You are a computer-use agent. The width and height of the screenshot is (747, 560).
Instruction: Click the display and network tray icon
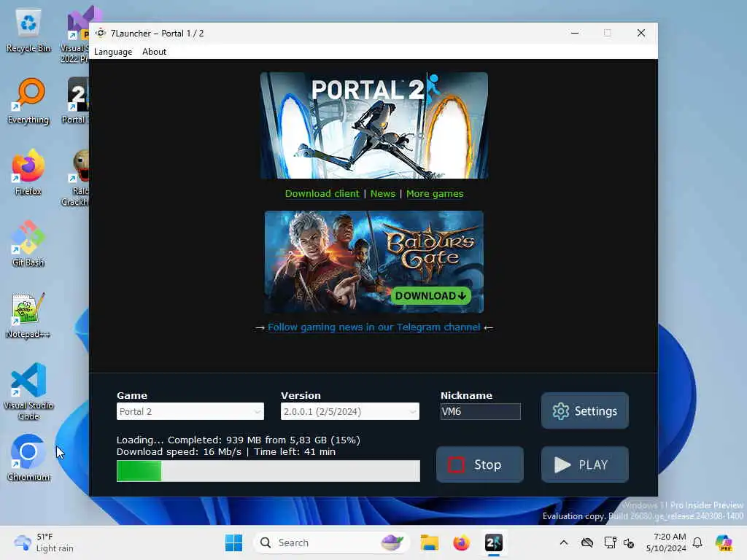click(x=610, y=542)
